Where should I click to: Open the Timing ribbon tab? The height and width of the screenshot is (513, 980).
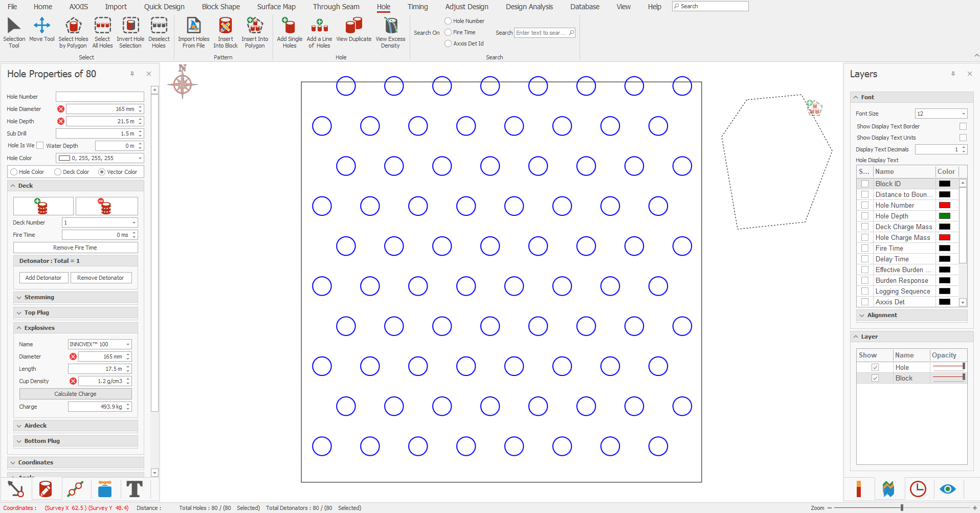coord(417,7)
